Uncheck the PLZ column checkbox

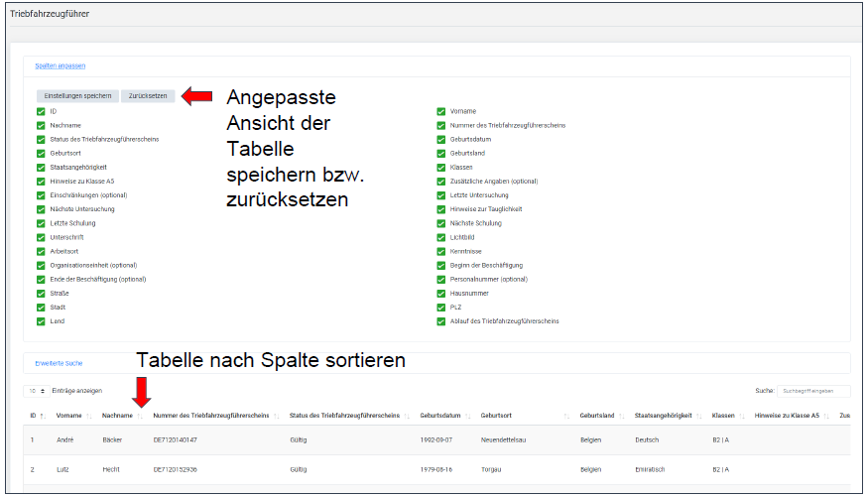coord(441,308)
